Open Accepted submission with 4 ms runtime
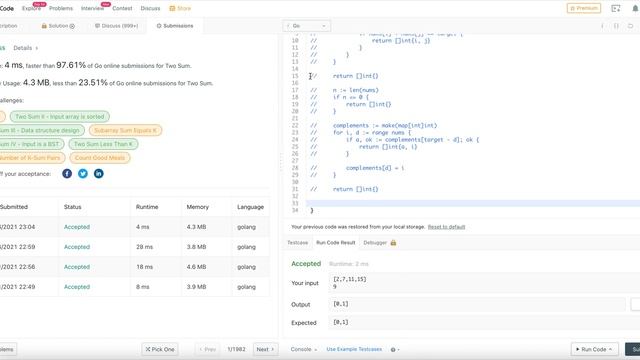 (77, 227)
